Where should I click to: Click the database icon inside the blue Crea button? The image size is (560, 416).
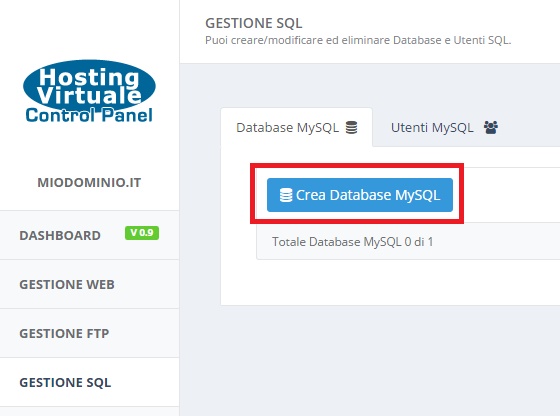point(286,195)
